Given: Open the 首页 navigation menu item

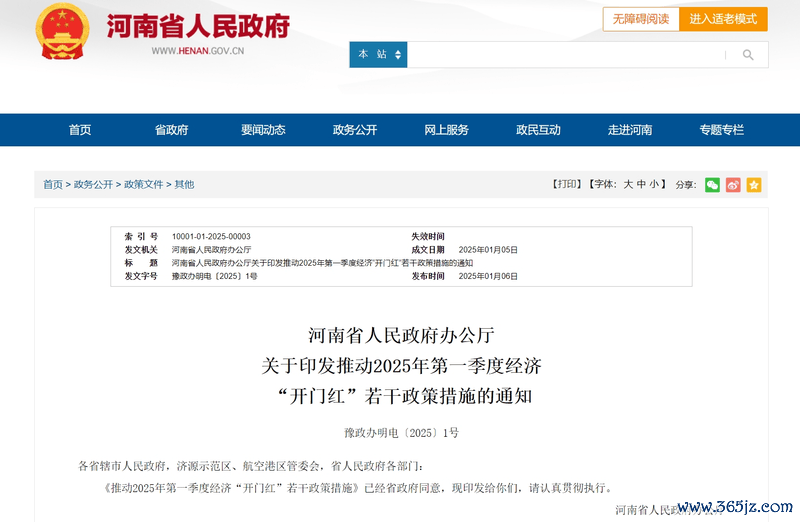Looking at the screenshot, I should pos(80,130).
